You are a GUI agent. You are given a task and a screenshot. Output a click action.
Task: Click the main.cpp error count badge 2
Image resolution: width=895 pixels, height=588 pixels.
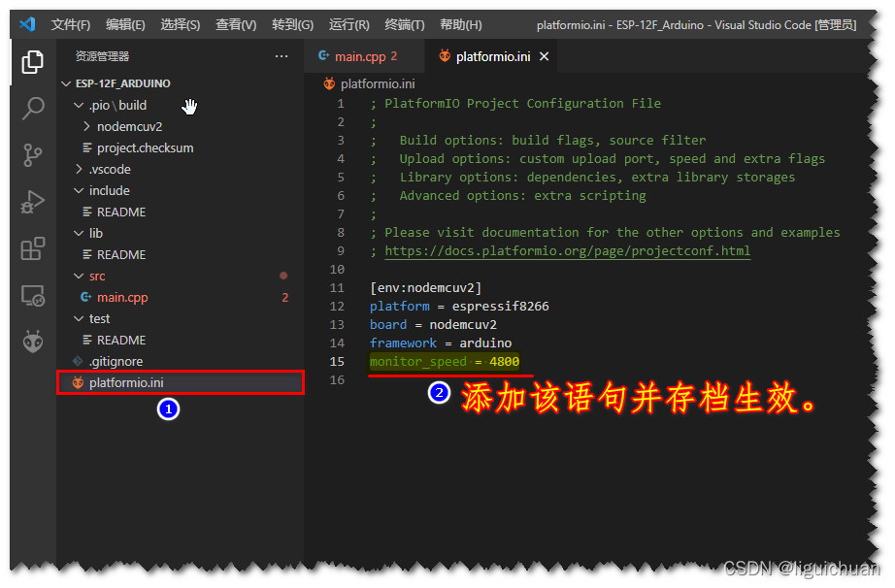point(284,297)
